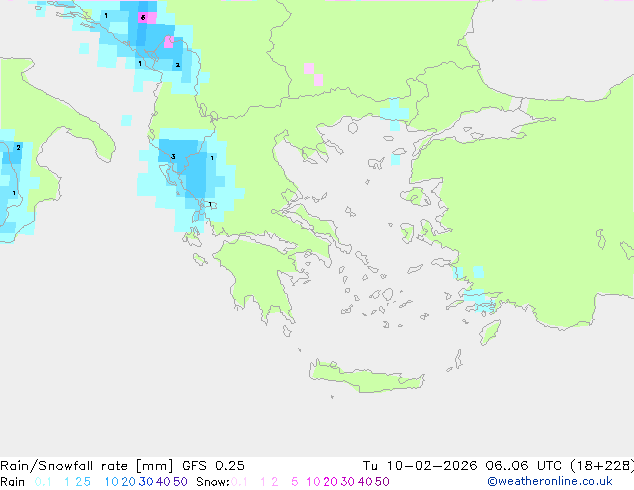Click the Rain legend value 20

tap(128, 482)
